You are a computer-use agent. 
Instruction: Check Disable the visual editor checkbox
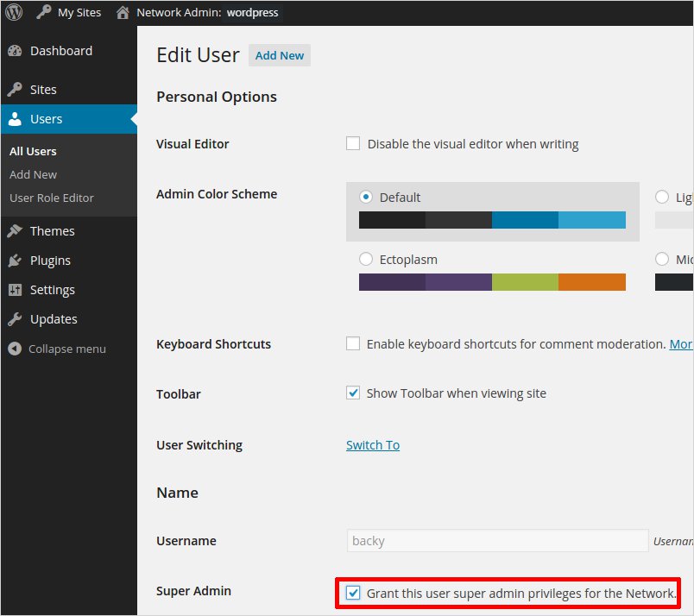coord(353,144)
